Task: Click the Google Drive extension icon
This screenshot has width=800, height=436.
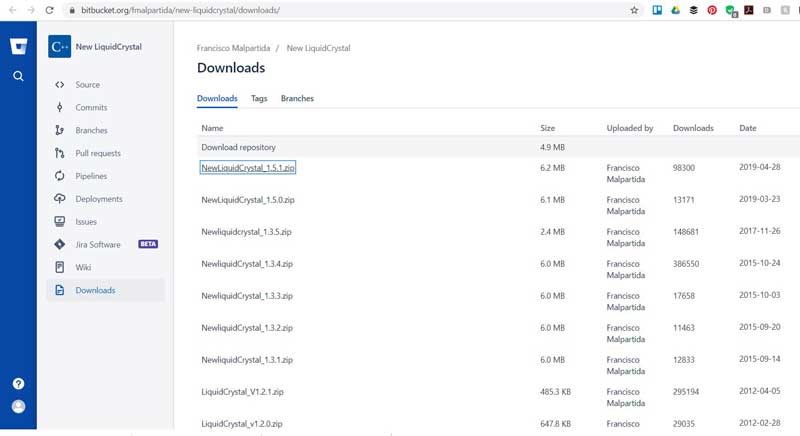Action: (676, 10)
